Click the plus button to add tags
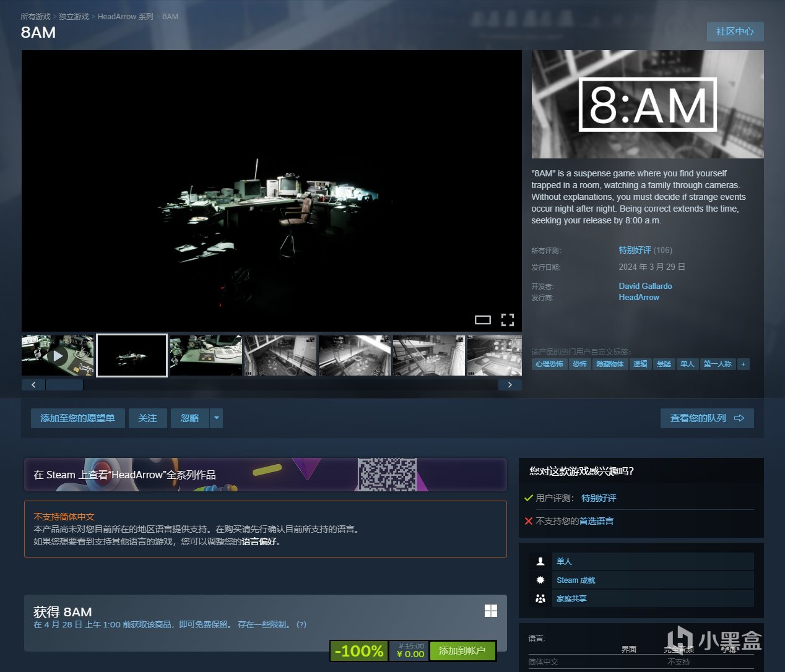785x672 pixels. 744,364
